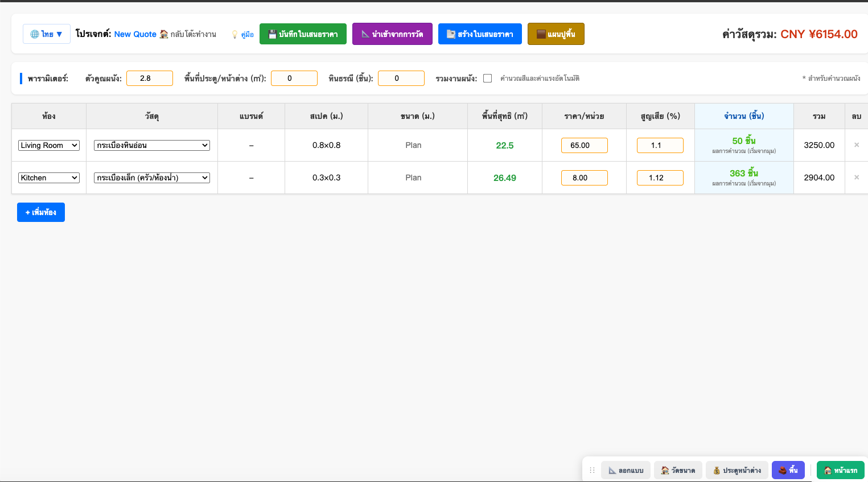The image size is (868, 482).
Task: Delete the Kitchen row
Action: [857, 178]
